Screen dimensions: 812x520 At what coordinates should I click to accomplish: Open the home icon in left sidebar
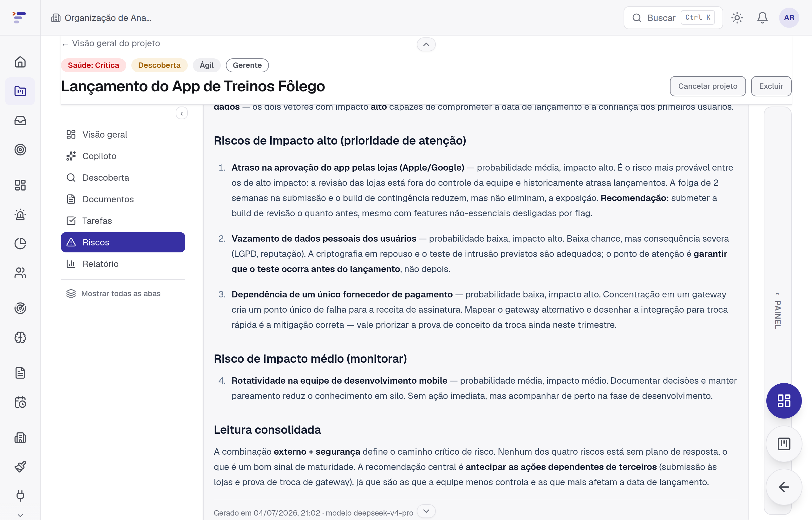[20, 62]
